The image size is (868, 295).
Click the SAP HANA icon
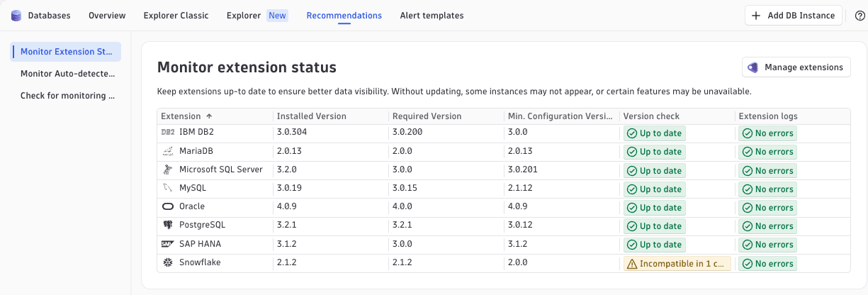(x=168, y=243)
